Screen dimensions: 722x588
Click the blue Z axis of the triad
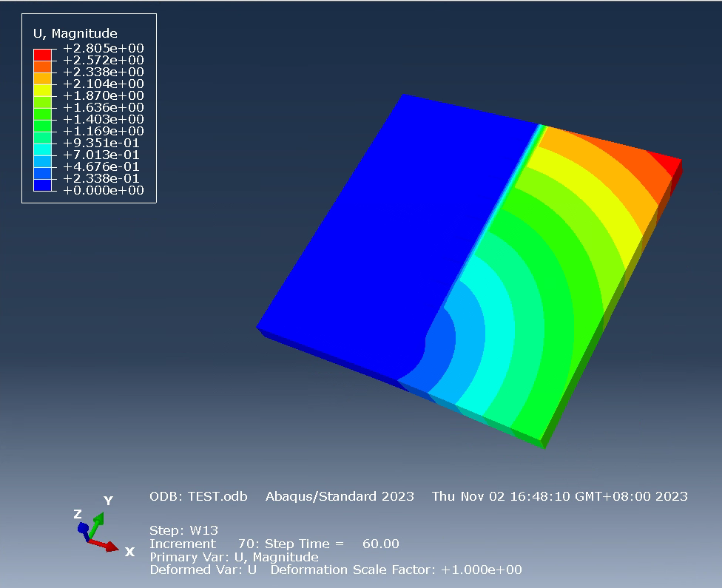(84, 530)
